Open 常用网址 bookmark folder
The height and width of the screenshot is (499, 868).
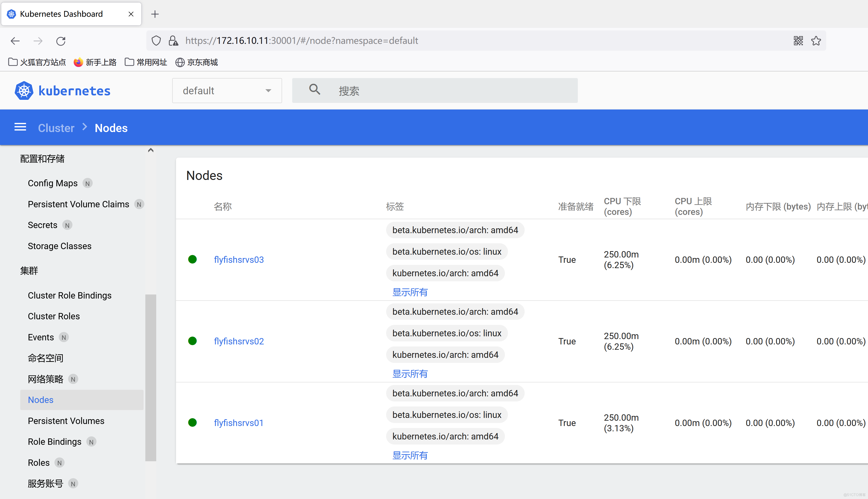coord(146,62)
